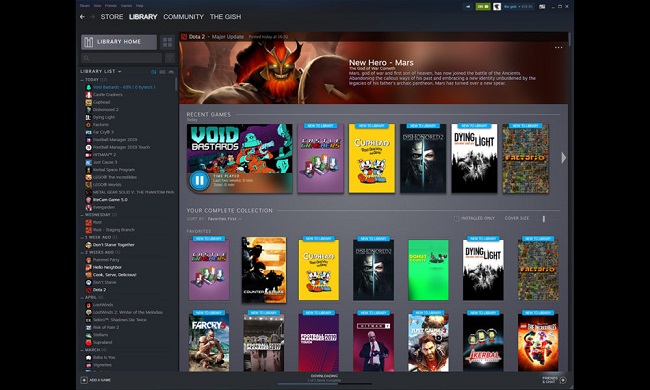650x390 pixels.
Task: Open Far Cry 3 cover in collection
Action: [x=209, y=343]
